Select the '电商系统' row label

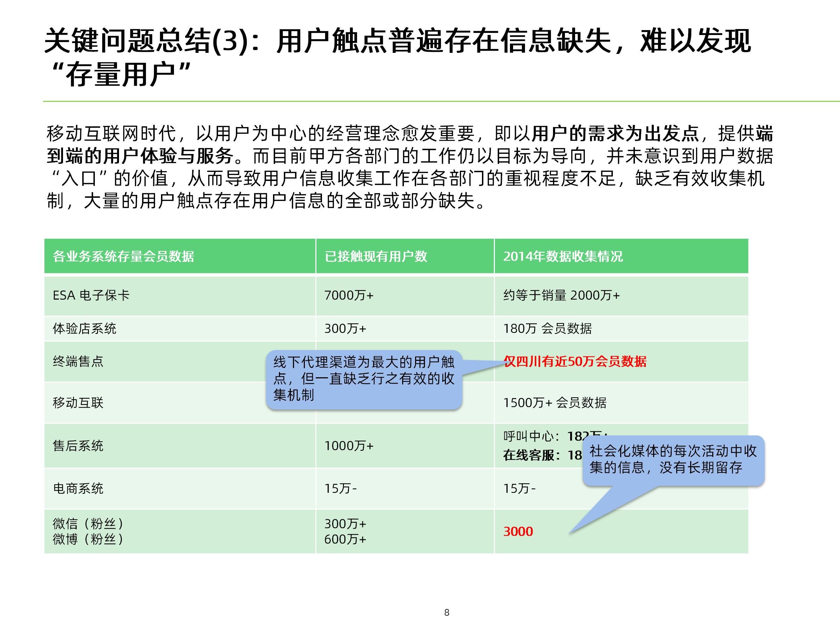pos(78,488)
